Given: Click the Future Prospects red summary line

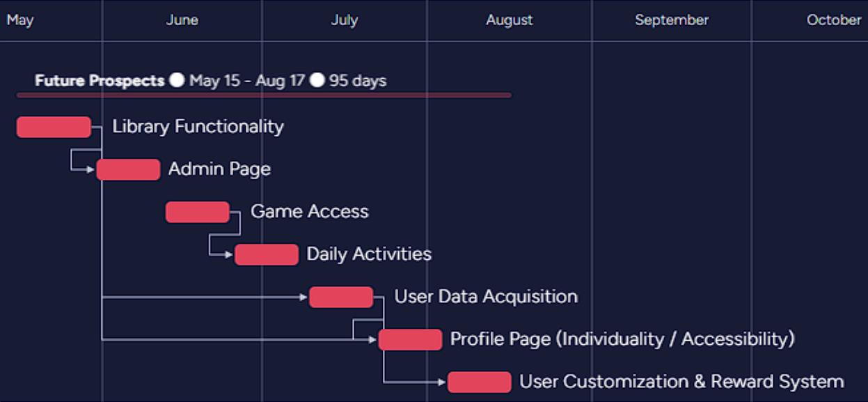Looking at the screenshot, I should 264,95.
